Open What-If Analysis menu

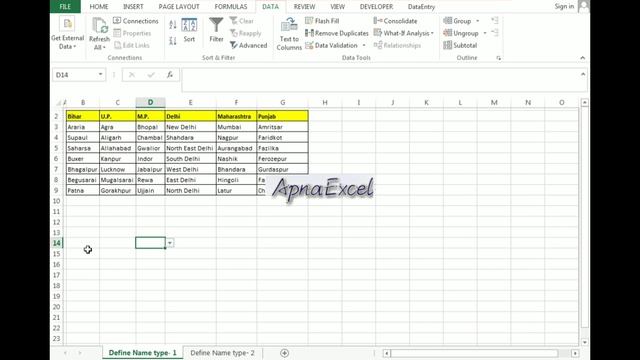coord(404,33)
